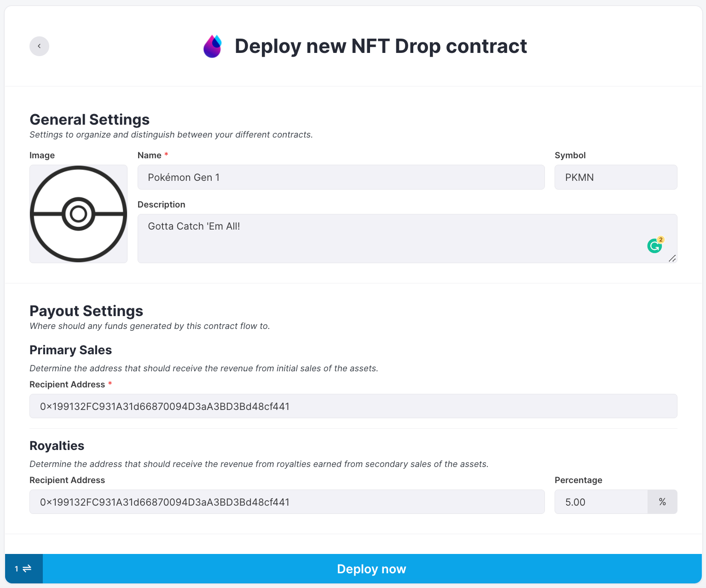The width and height of the screenshot is (706, 588).
Task: Click the back chevron at top left
Action: [x=39, y=46]
